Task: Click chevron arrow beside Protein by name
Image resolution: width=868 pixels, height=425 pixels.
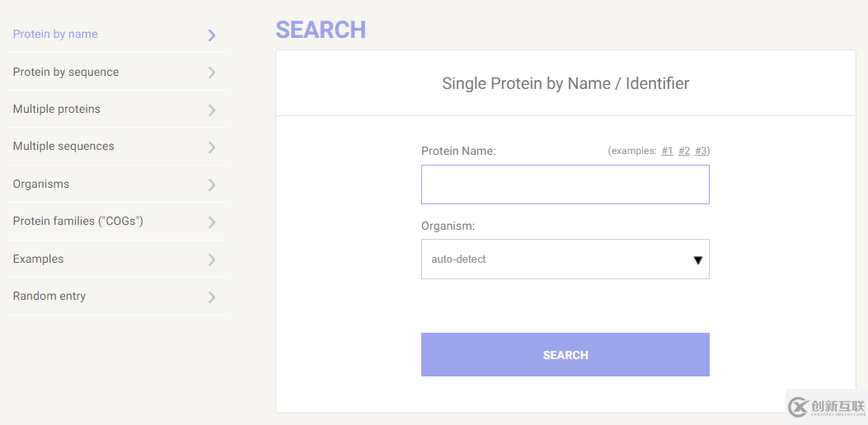Action: point(212,35)
